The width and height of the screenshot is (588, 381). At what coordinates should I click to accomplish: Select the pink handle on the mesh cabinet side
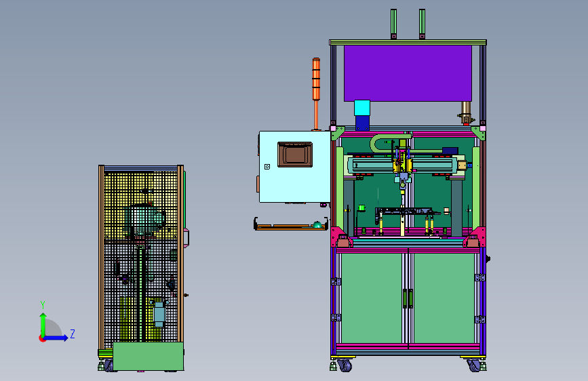click(x=187, y=237)
